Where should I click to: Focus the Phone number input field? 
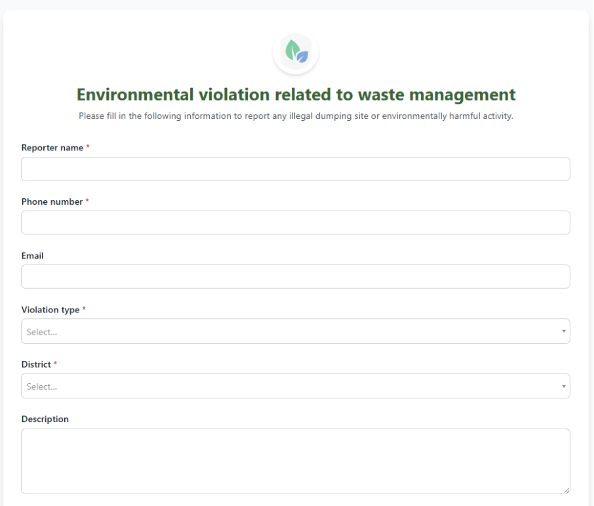point(295,222)
